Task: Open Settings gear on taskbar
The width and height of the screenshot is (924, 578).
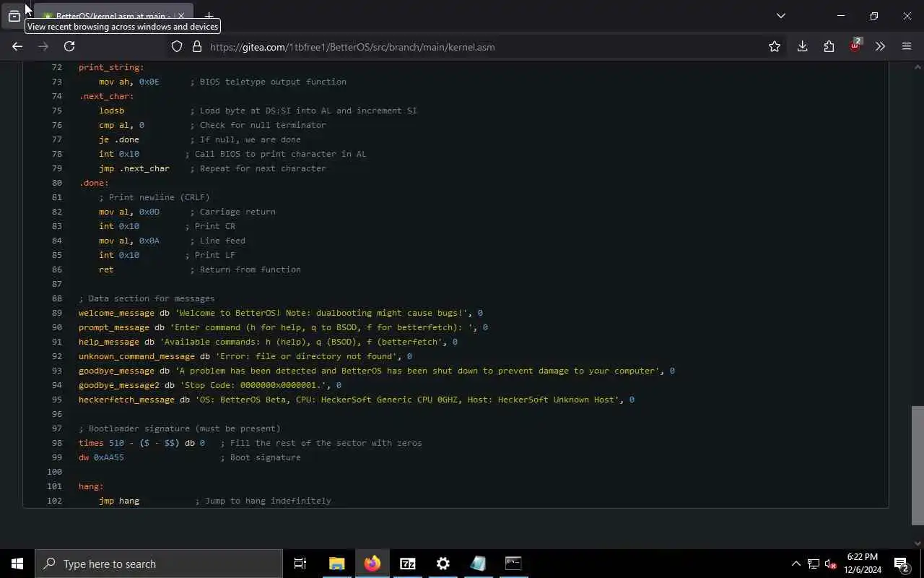Action: [443, 564]
